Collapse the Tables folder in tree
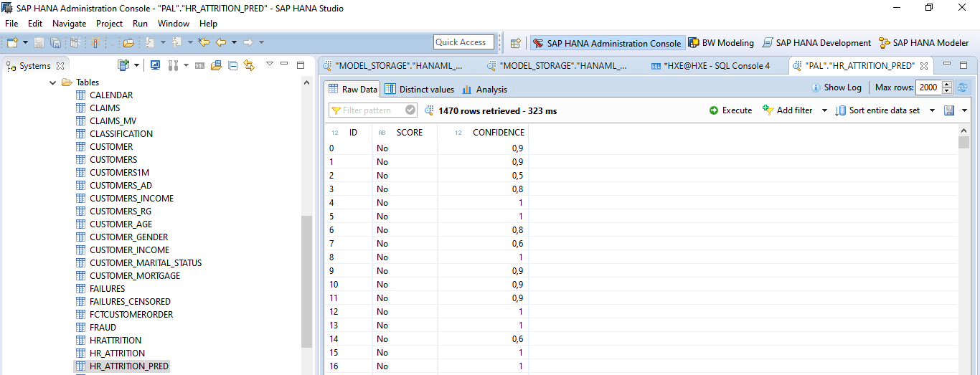Screen dimensions: 980x375 coord(52,82)
